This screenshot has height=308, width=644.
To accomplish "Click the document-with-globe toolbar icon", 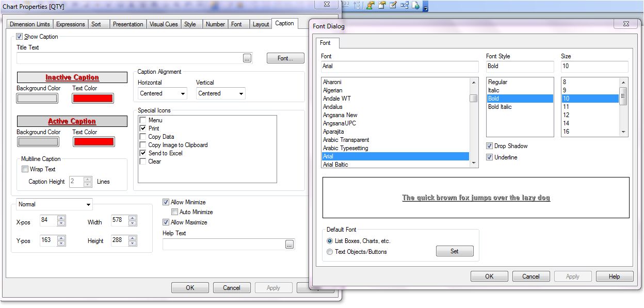I will point(415,5).
